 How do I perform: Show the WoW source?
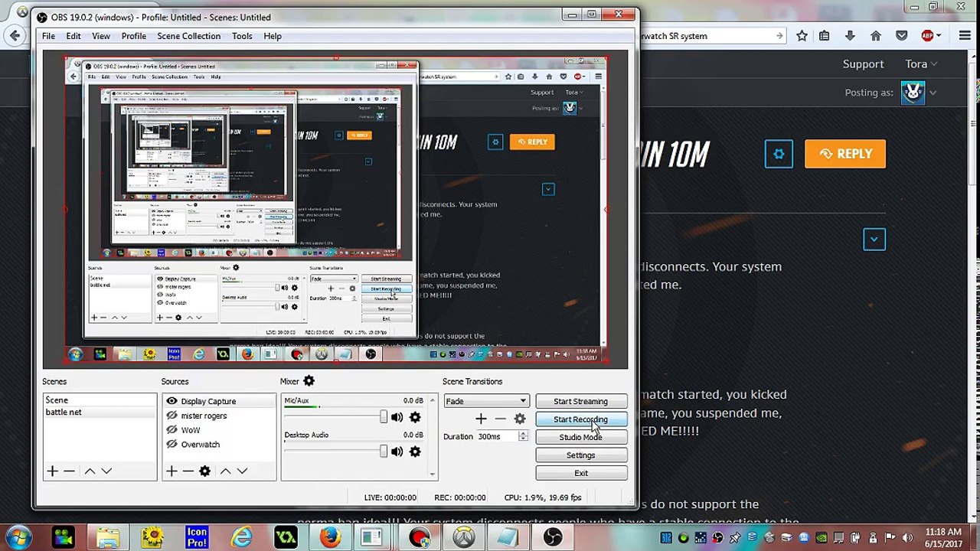click(171, 430)
